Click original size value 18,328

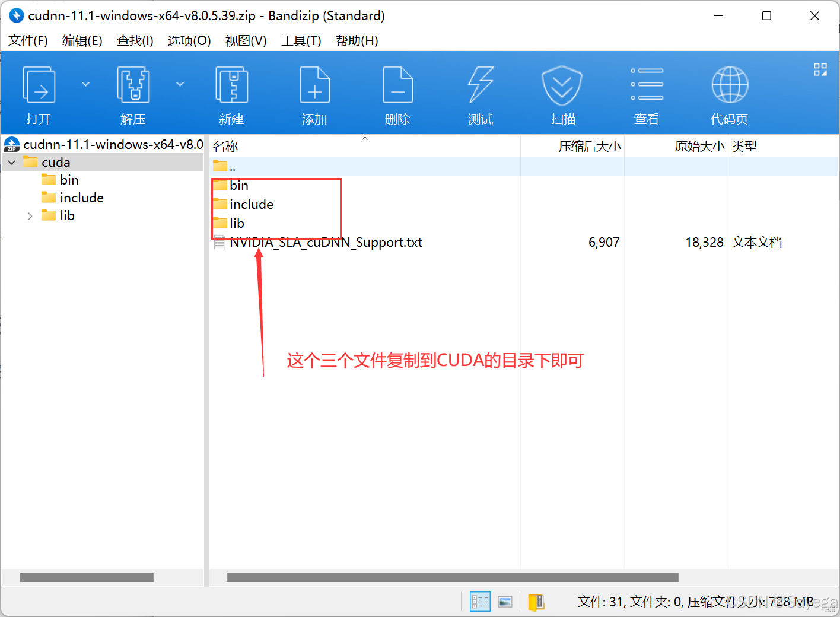coord(704,243)
